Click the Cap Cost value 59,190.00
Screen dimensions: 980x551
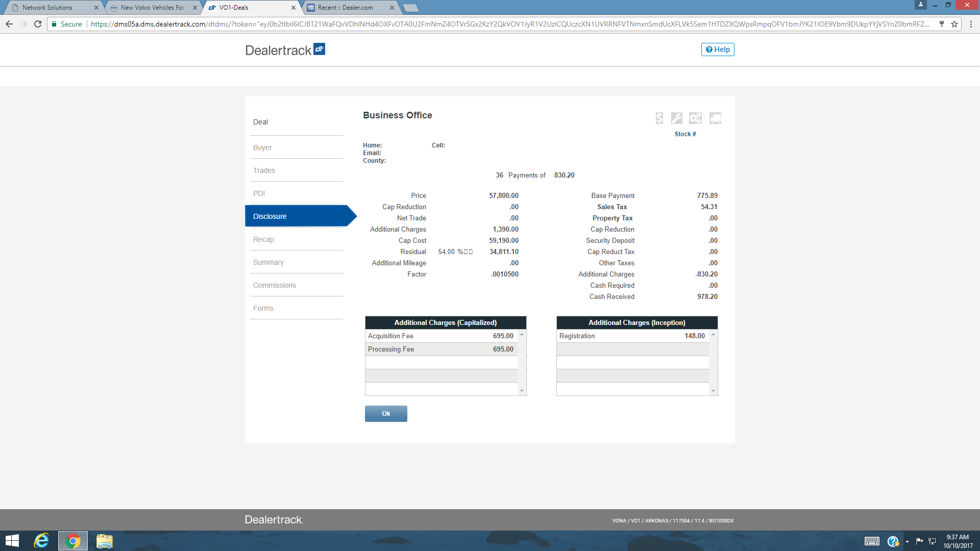503,241
